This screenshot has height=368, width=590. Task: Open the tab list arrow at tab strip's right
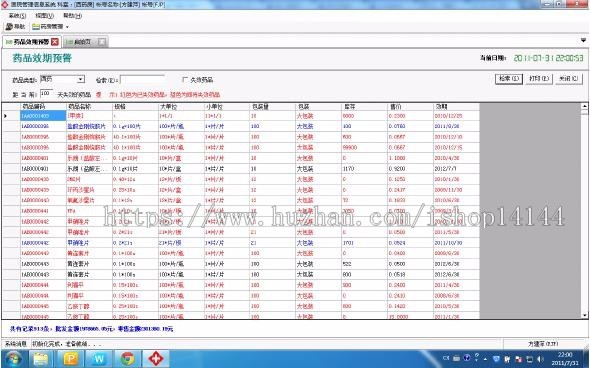tap(583, 40)
